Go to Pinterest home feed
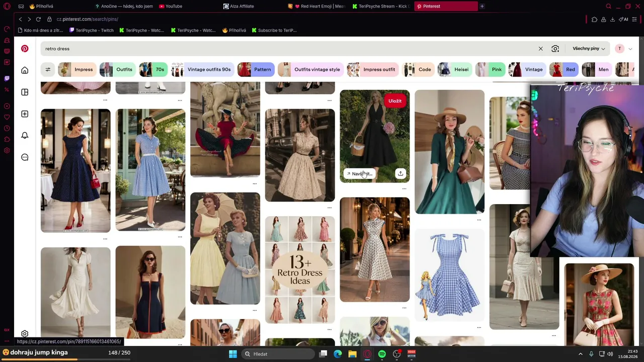644x362 pixels. (x=25, y=70)
